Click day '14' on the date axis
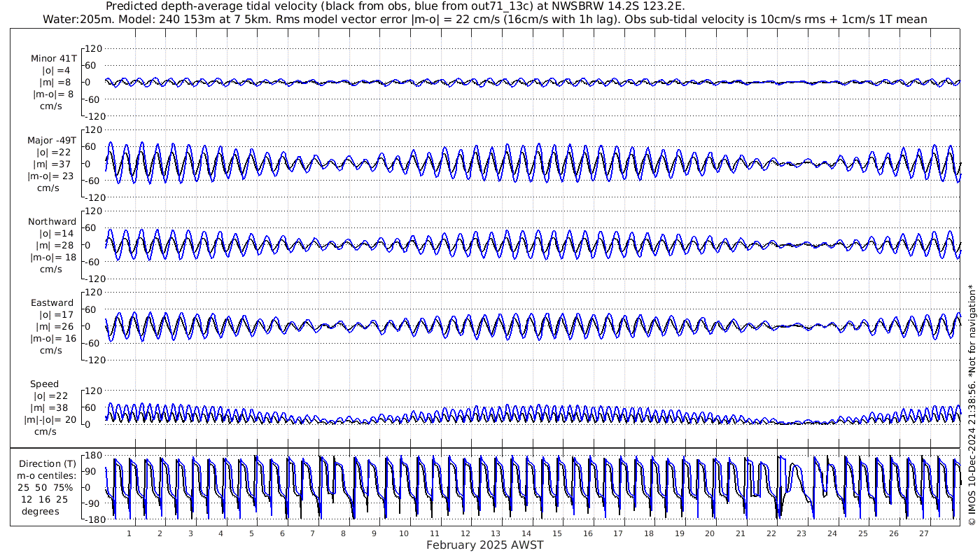Viewport: 980px width, 560px height. (526, 533)
